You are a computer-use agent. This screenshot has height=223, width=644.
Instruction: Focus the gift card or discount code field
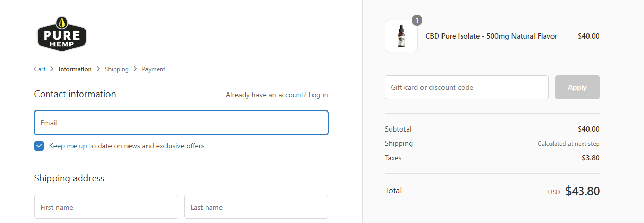click(466, 87)
